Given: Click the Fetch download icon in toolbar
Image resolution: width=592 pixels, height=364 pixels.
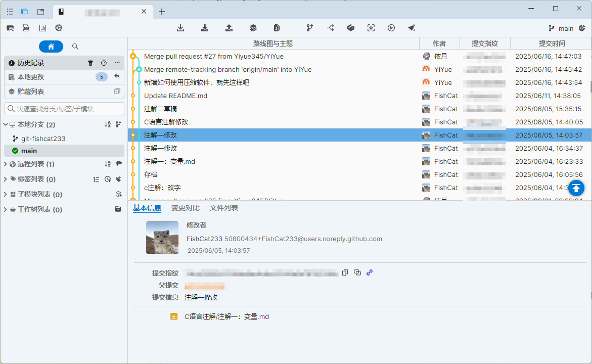Looking at the screenshot, I should (180, 28).
